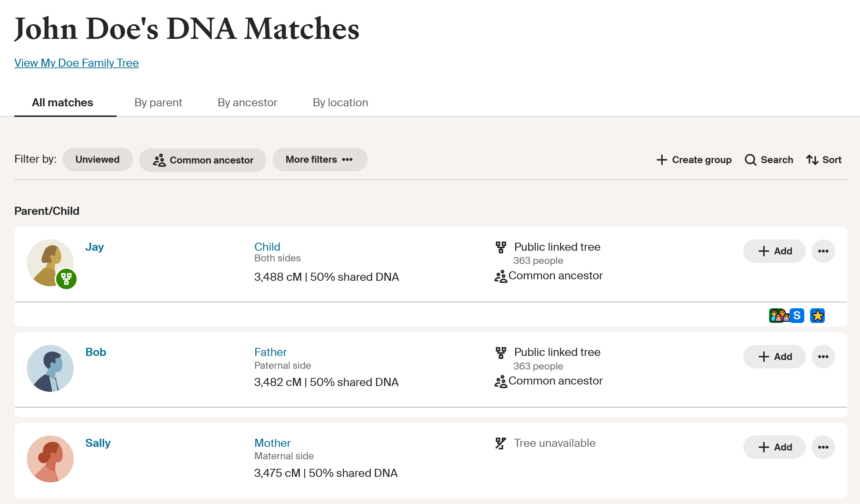
Task: Open the Sort options
Action: (824, 160)
